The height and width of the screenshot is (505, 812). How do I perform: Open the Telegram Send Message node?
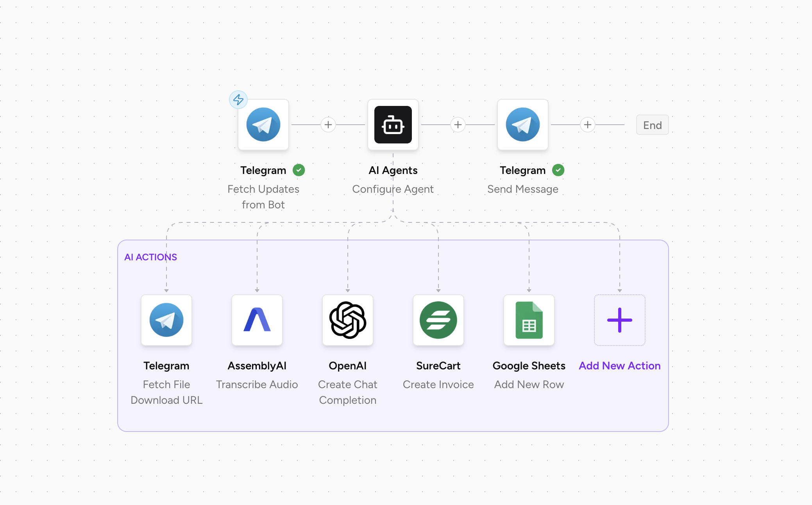coord(523,125)
